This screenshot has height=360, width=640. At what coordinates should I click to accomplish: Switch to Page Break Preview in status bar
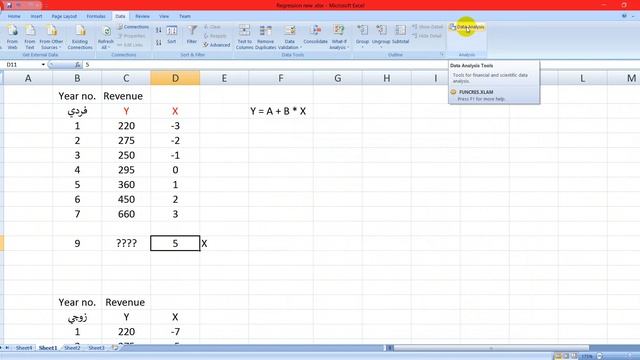click(574, 356)
